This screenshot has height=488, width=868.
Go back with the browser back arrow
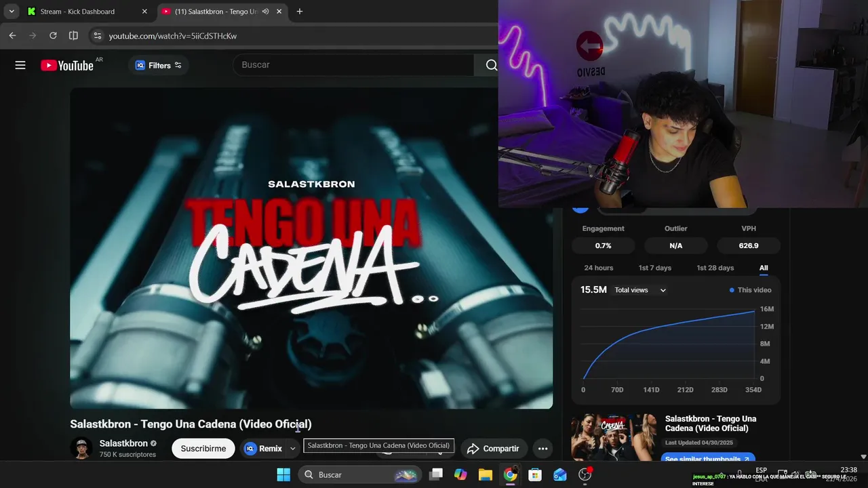pyautogui.click(x=12, y=35)
